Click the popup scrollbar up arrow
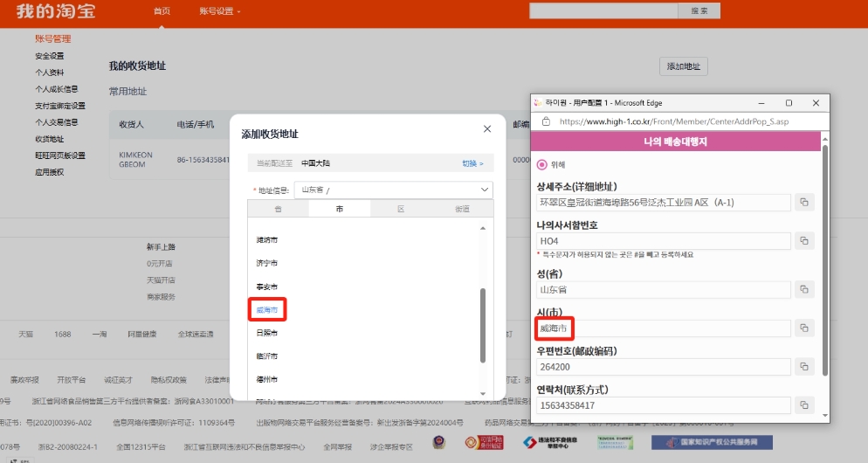This screenshot has height=463, width=868. tap(825, 138)
